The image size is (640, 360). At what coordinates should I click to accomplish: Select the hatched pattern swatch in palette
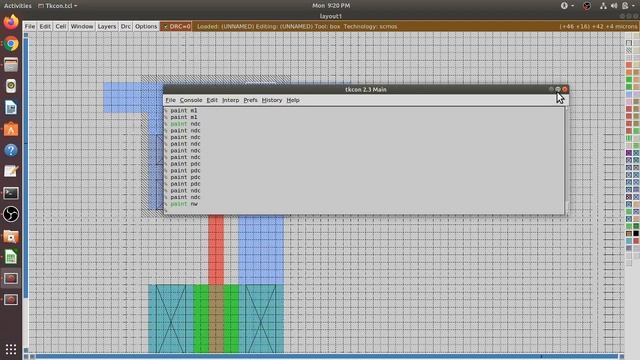[629, 51]
